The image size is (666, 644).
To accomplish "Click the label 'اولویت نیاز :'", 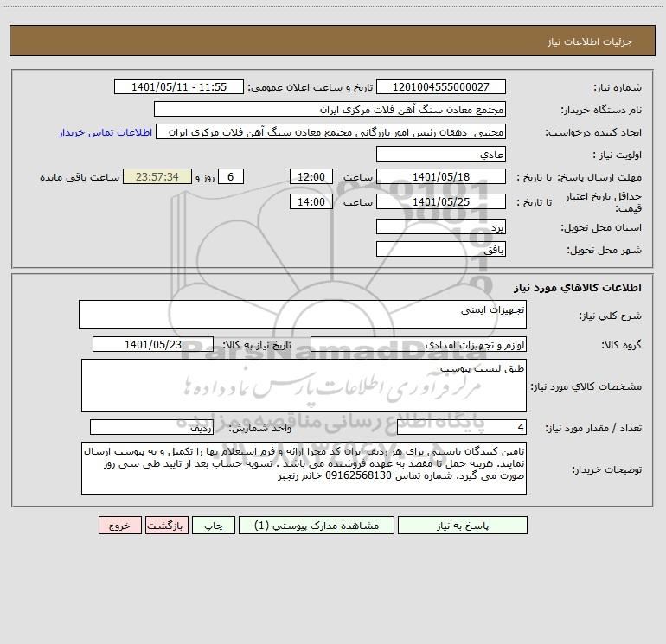I will [618, 156].
